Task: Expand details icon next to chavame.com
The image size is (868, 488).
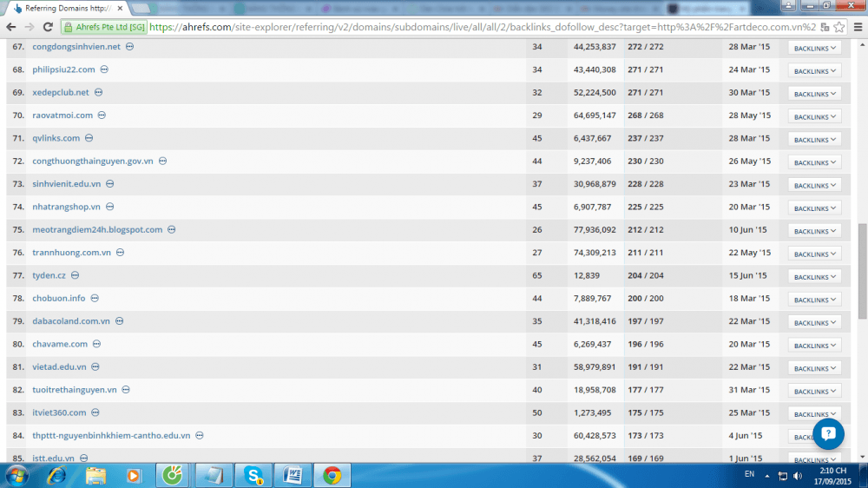Action: 97,344
